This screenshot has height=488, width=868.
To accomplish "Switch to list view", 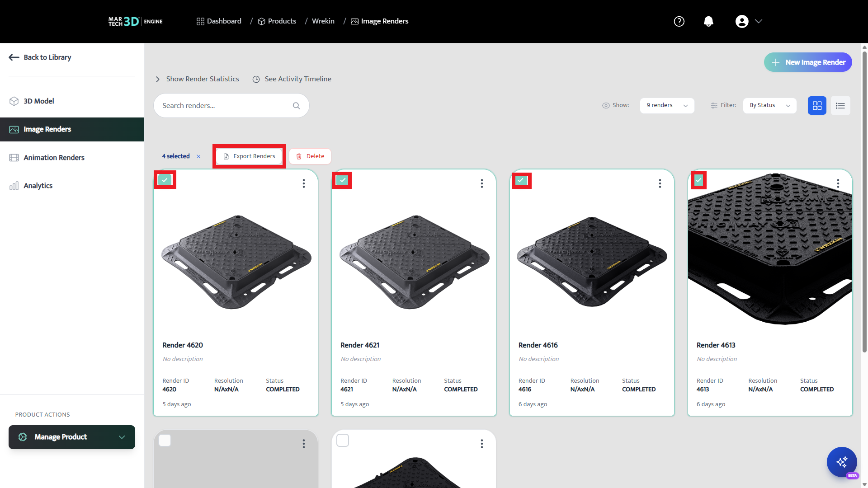I will coord(840,106).
